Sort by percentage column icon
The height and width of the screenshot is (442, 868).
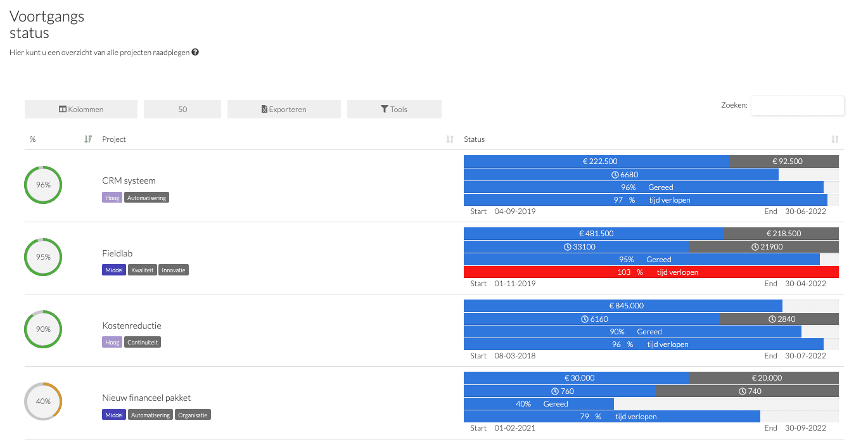tap(89, 139)
